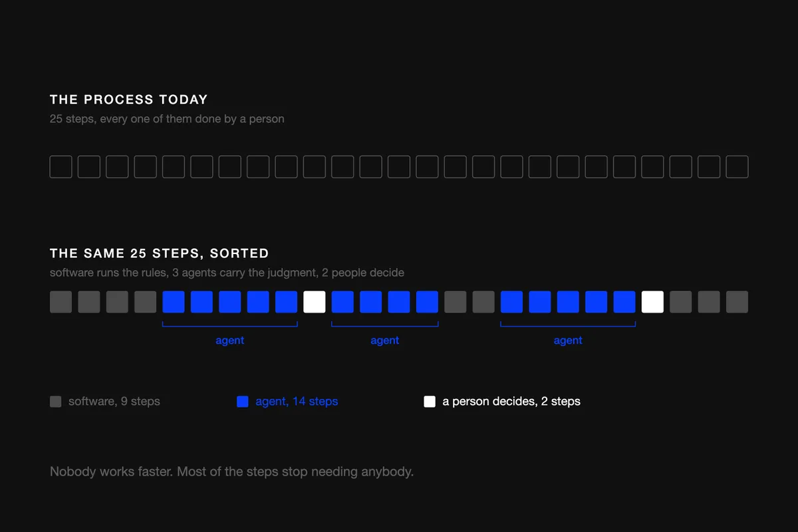Click the blue square right after first white square
Image resolution: width=798 pixels, height=532 pixels.
click(342, 302)
